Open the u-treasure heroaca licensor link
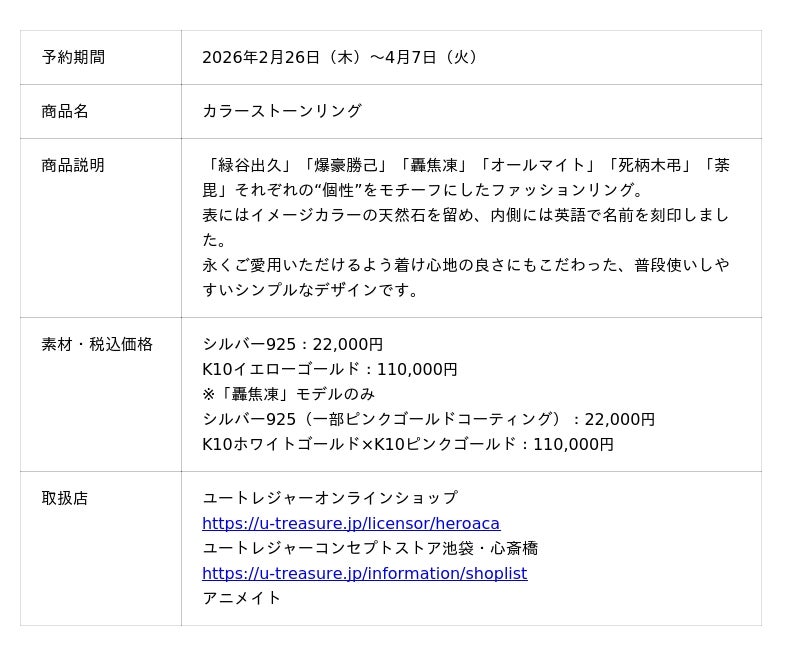 coord(351,523)
